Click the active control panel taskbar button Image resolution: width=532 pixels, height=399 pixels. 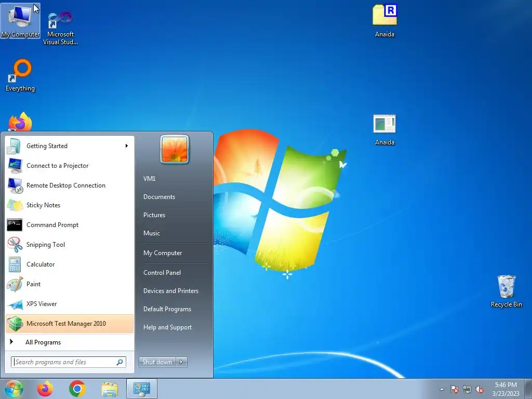click(141, 389)
